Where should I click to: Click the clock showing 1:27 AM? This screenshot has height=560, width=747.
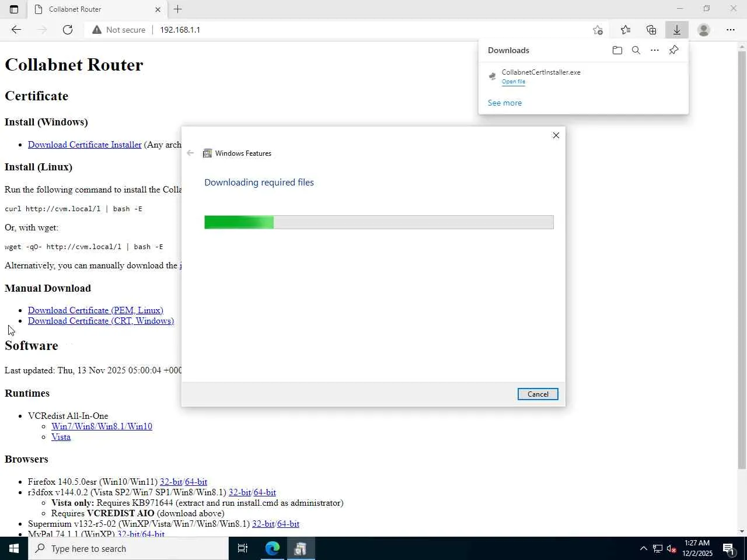[697, 543]
